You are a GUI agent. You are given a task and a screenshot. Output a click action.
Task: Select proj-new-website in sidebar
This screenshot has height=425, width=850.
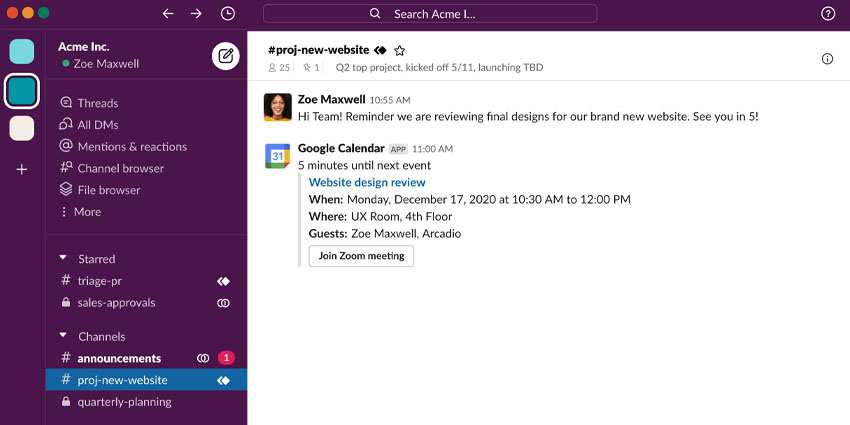(x=146, y=380)
